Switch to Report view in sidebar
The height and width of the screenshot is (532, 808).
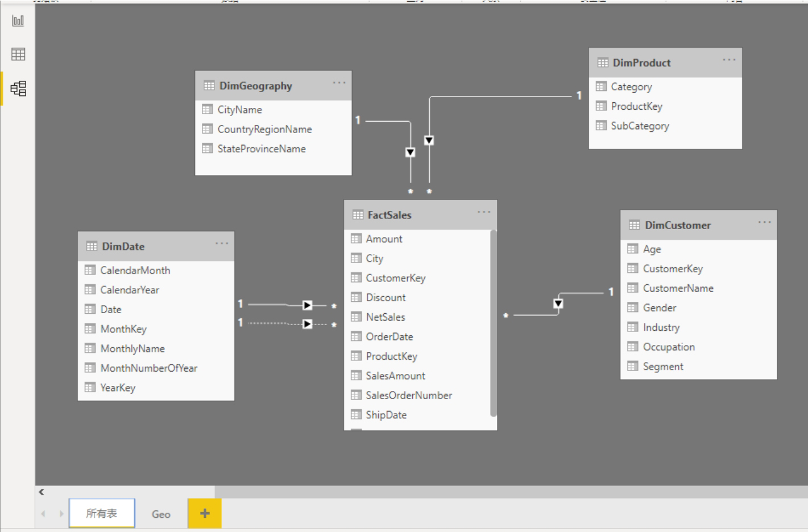[18, 21]
